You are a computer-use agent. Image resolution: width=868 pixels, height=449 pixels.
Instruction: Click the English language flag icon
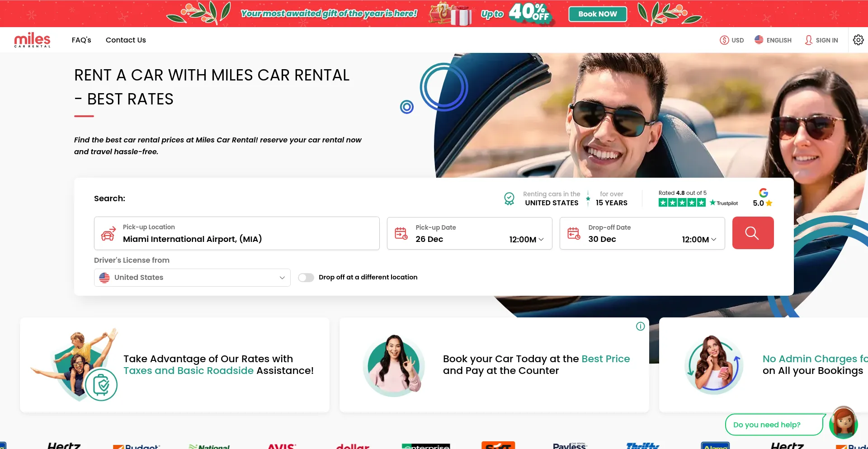759,40
